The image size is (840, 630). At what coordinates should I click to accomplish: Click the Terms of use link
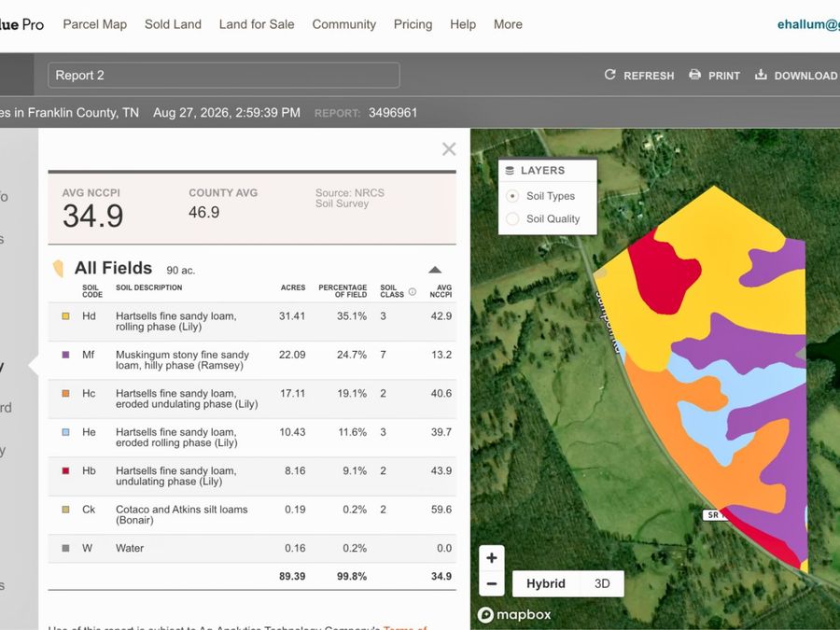(x=405, y=627)
